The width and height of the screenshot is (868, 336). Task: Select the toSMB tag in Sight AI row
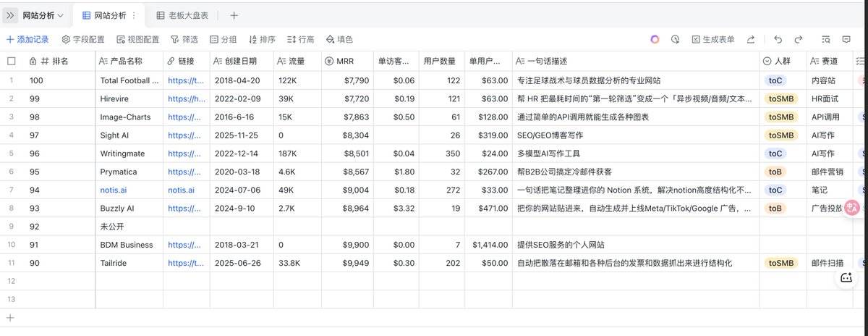(x=781, y=135)
